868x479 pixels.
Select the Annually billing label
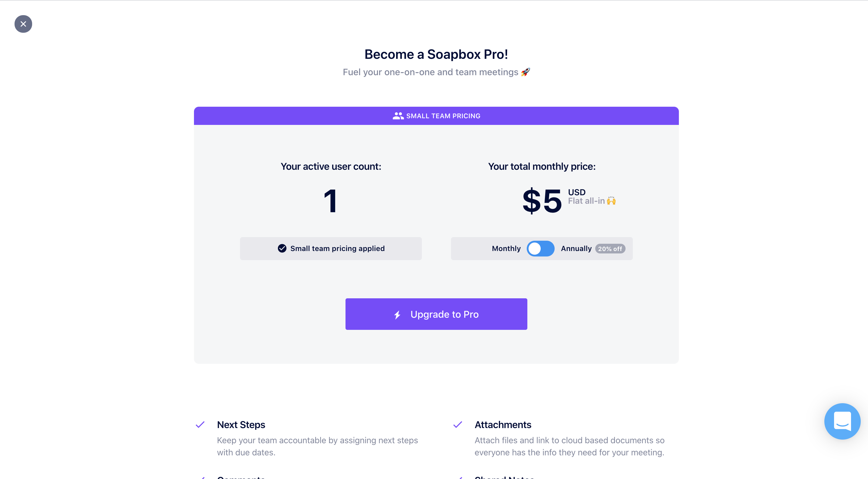point(576,249)
